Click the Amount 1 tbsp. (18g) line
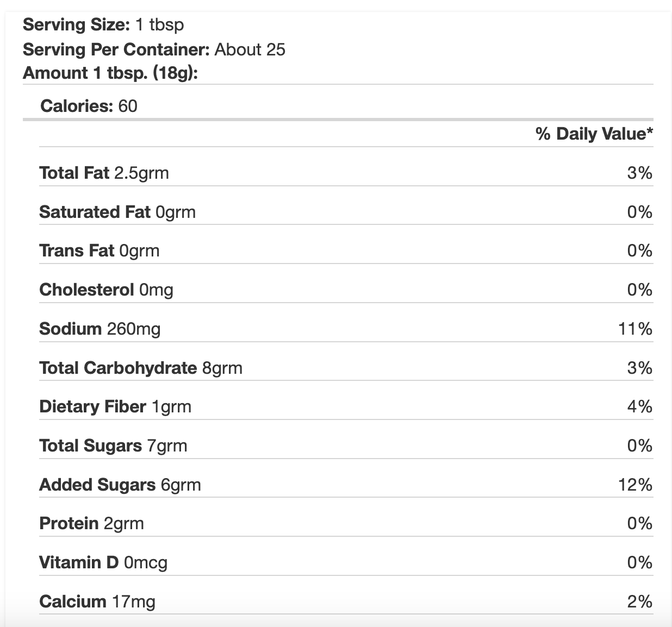This screenshot has width=672, height=627. [110, 73]
